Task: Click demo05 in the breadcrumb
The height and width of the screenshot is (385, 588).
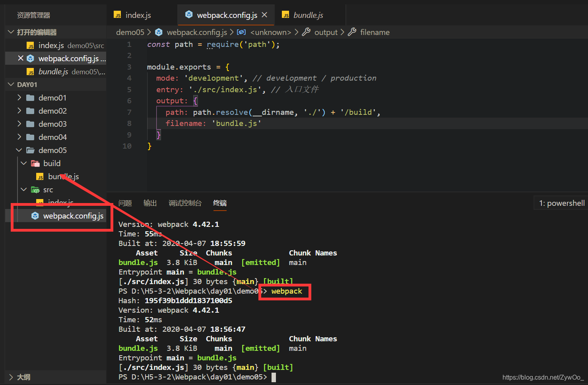Action: tap(130, 32)
